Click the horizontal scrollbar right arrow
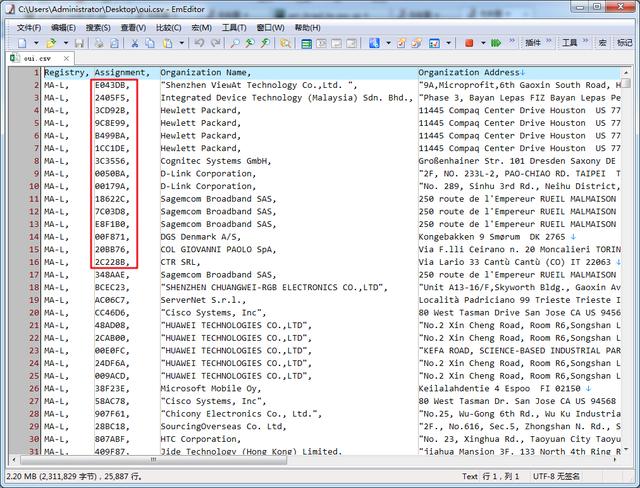Viewport: 640px width, 488px height. click(x=615, y=460)
